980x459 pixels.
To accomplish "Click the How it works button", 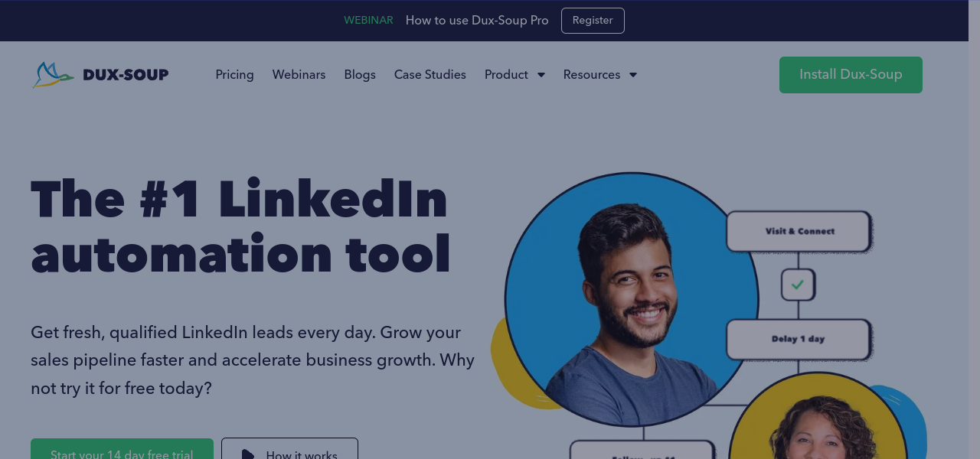I will (x=289, y=449).
